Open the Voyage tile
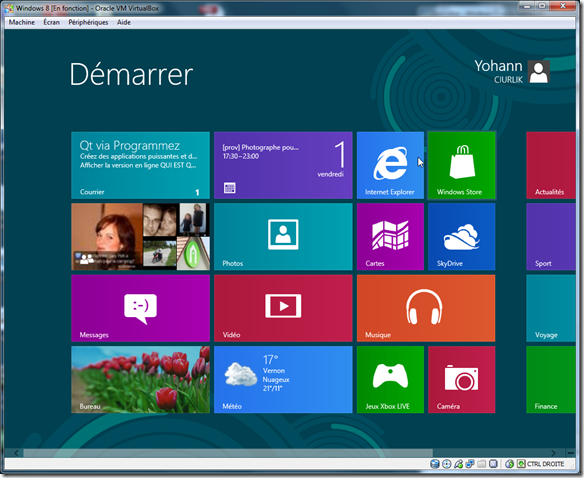The image size is (584, 478). coord(551,308)
